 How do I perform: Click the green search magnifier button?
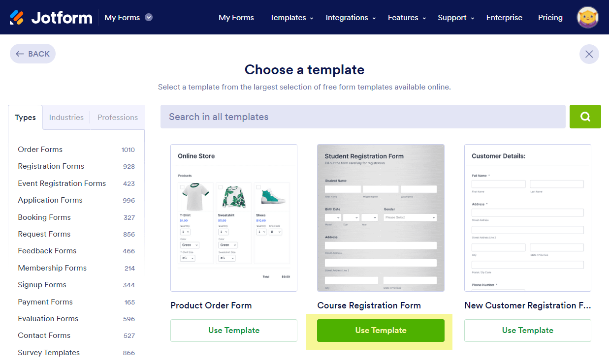coord(585,117)
